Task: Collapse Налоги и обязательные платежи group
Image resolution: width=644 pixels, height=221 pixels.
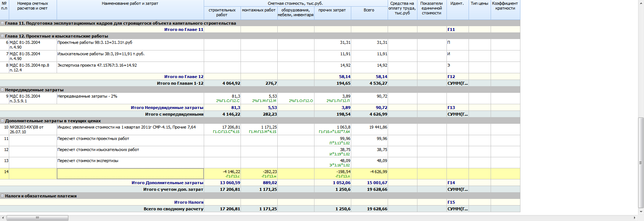Action: click(x=3, y=196)
